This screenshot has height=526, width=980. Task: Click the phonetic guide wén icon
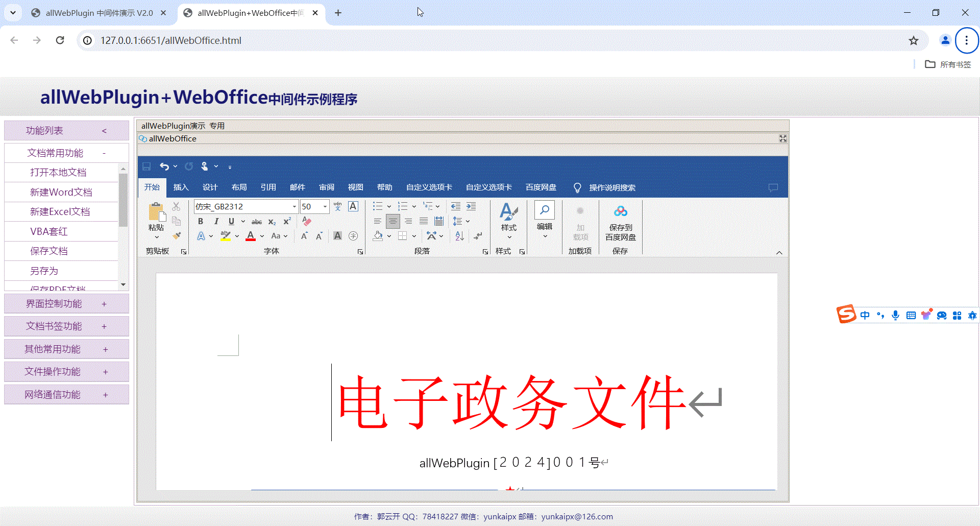tap(337, 206)
